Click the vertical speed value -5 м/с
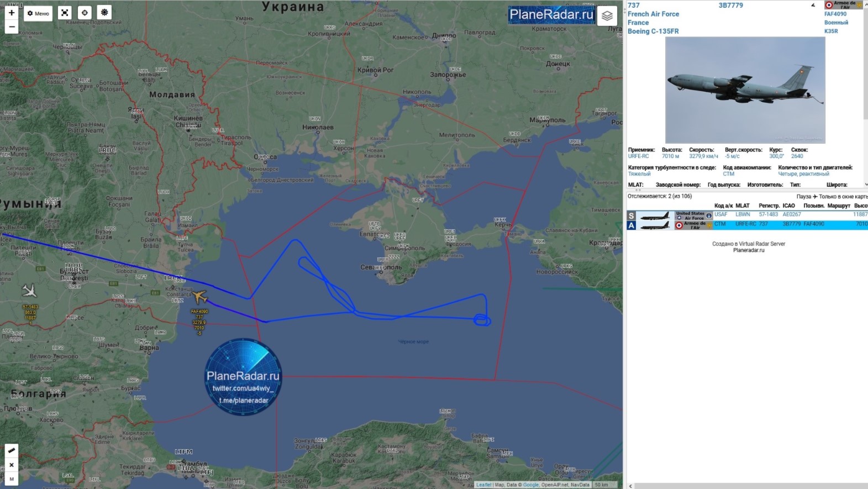The image size is (868, 489). point(732,156)
